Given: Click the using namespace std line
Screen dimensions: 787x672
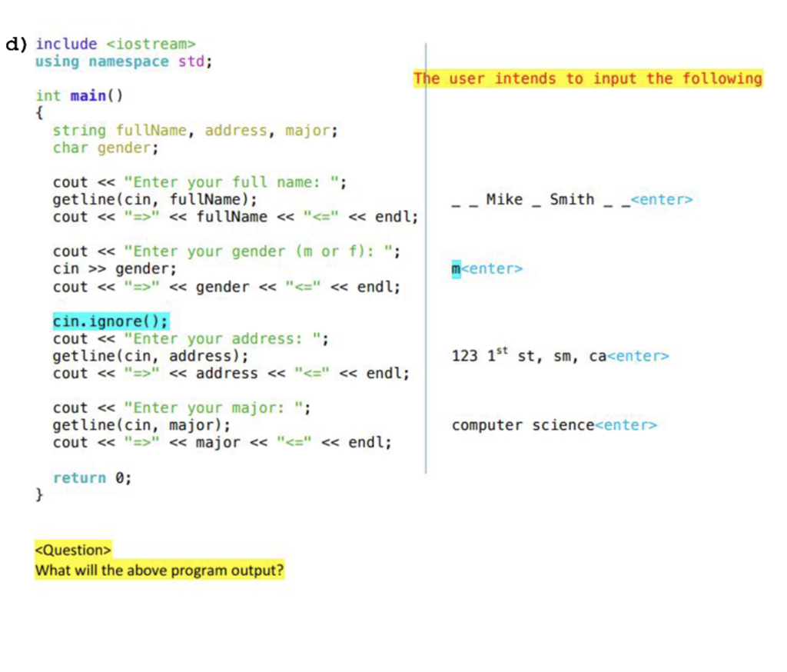Looking at the screenshot, I should (x=100, y=62).
